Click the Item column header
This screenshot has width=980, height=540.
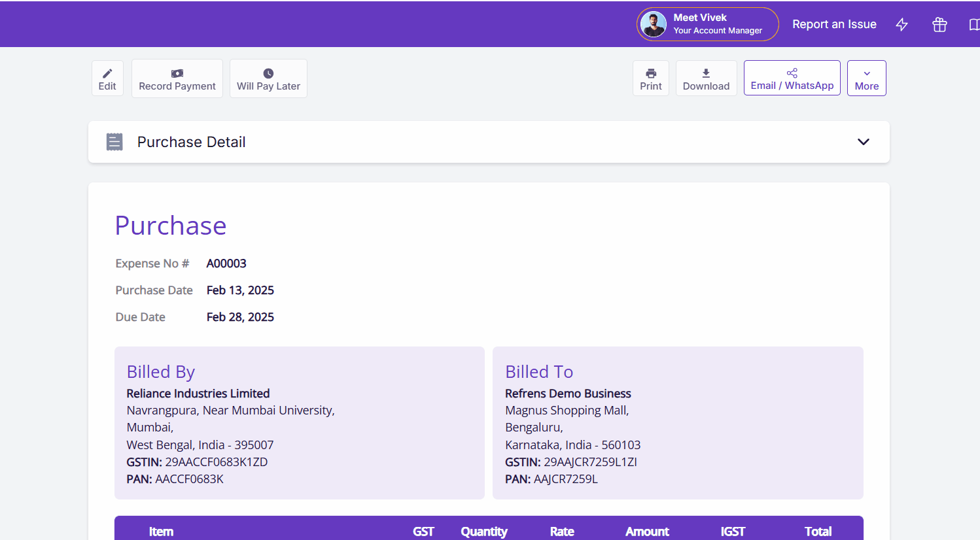161,532
